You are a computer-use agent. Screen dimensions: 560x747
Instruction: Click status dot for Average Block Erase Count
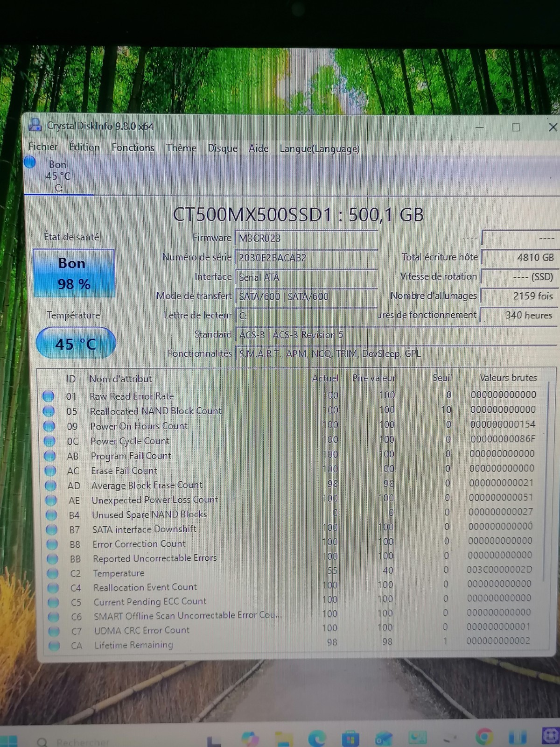[x=50, y=486]
